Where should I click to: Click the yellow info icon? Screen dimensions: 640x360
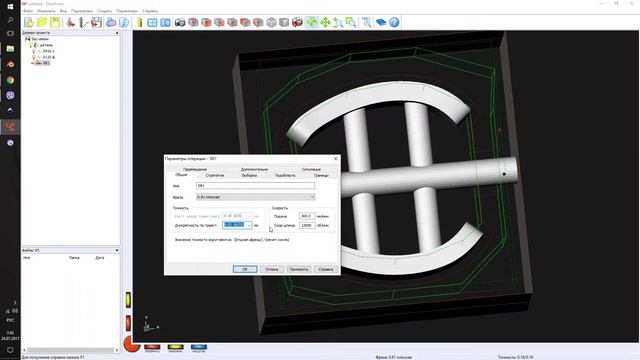click(x=140, y=22)
